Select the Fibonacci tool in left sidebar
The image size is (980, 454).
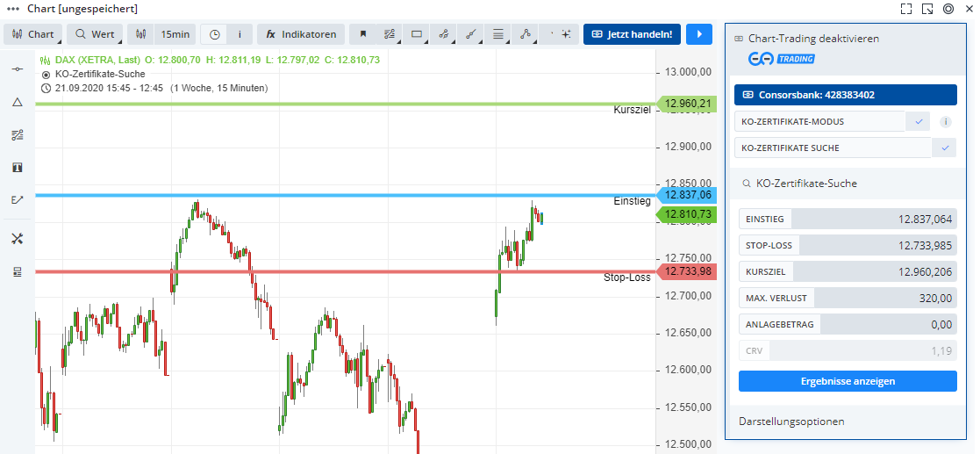pyautogui.click(x=18, y=134)
